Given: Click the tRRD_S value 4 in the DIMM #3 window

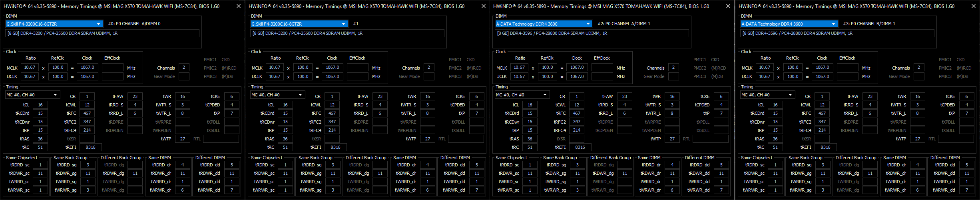Looking at the screenshot, I should pos(870,105).
